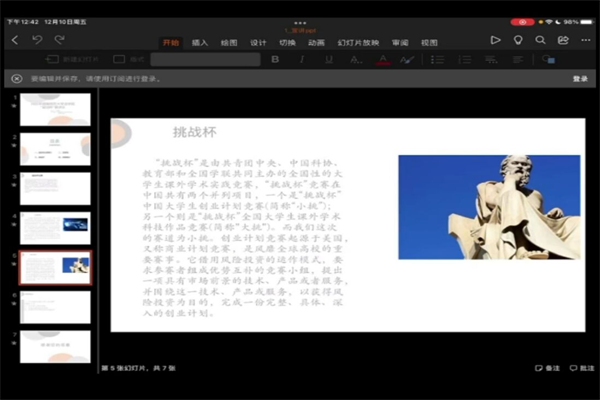Start slideshow with the play icon

495,40
